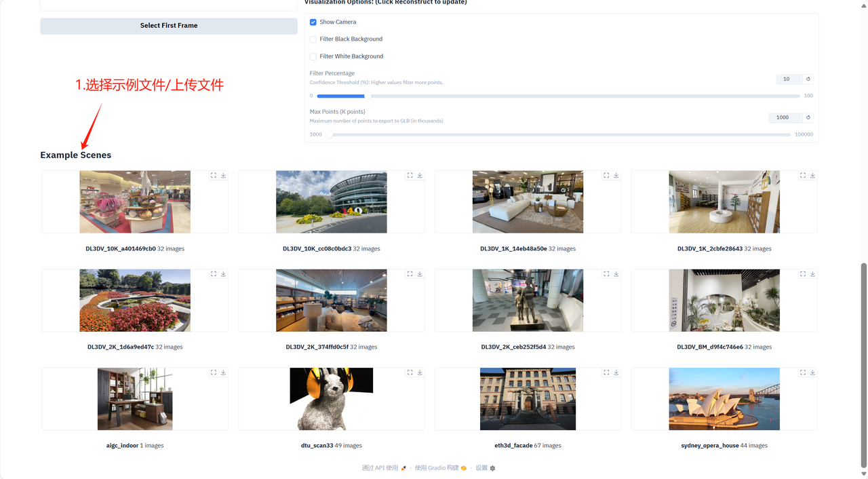Download eth3d_facade image
Screen dimensions: 868x479
point(616,372)
